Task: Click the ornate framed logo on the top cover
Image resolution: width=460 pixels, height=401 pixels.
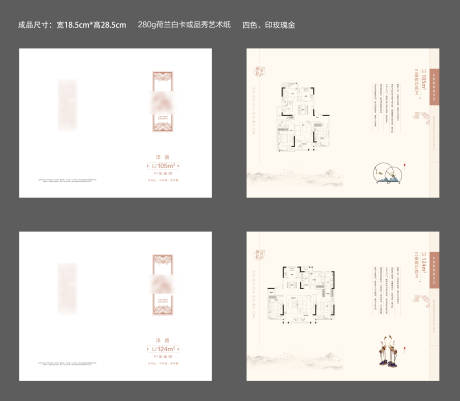Action: click(x=163, y=101)
